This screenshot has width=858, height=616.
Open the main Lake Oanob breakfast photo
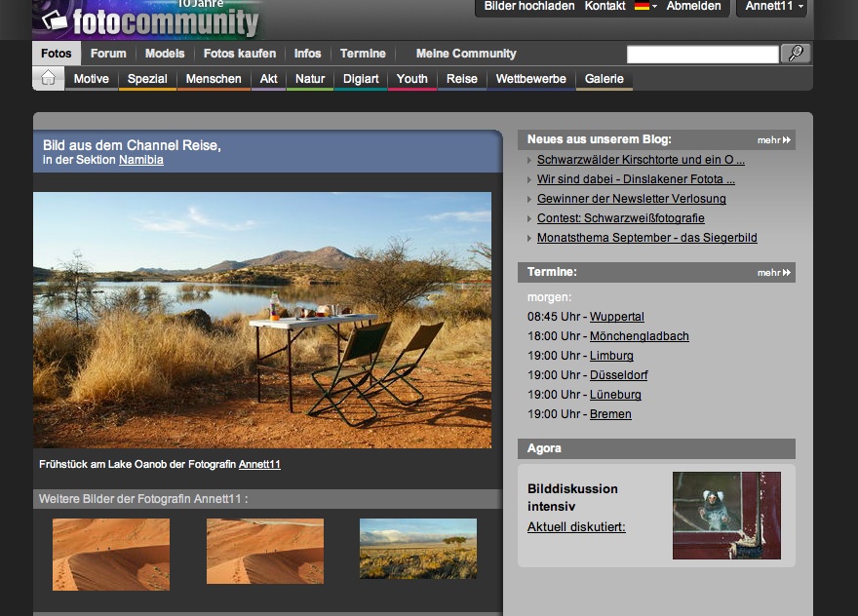[x=262, y=320]
